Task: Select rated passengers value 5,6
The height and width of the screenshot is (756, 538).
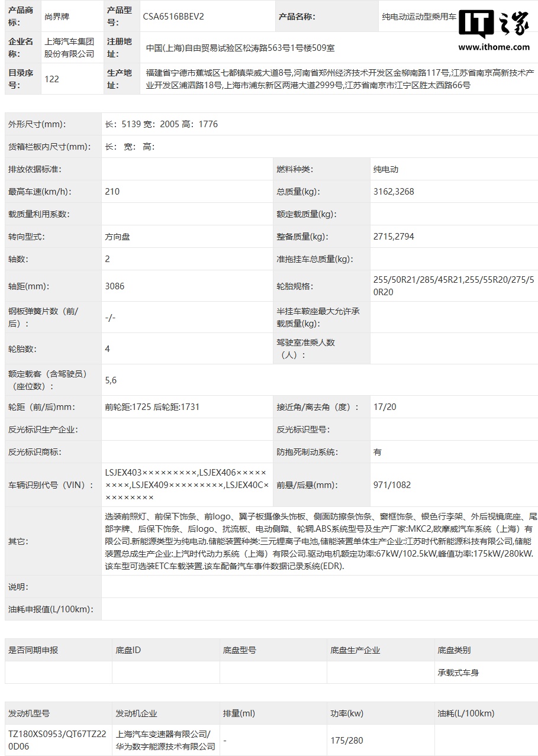Action: coord(111,380)
